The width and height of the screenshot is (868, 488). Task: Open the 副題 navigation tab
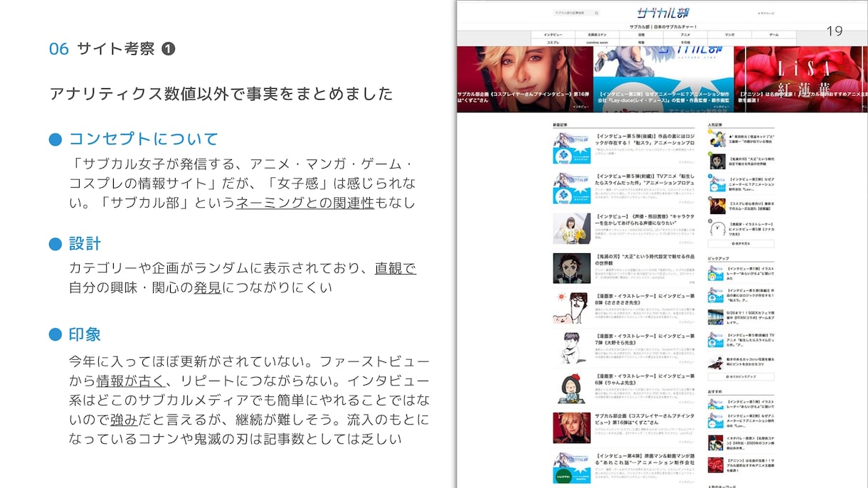pyautogui.click(x=641, y=35)
